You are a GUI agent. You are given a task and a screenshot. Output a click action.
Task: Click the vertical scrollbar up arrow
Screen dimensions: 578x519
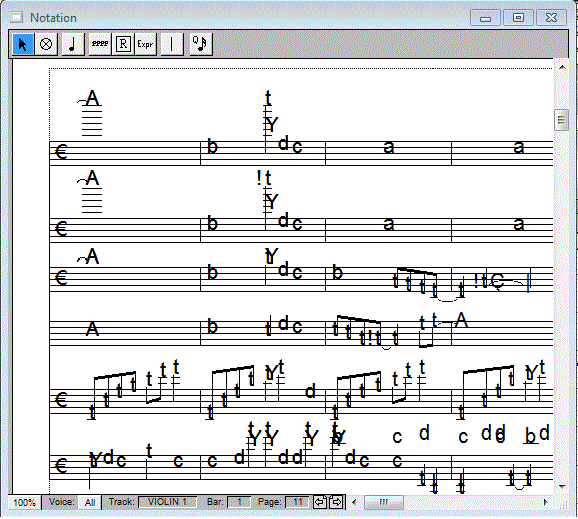click(x=562, y=67)
